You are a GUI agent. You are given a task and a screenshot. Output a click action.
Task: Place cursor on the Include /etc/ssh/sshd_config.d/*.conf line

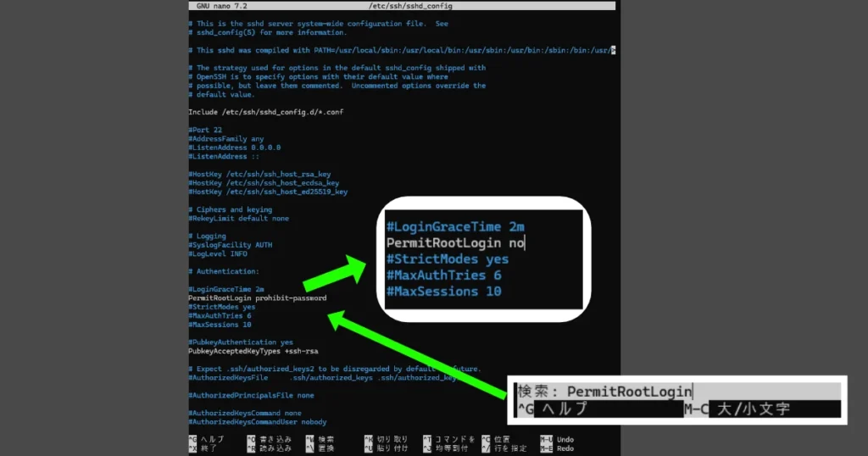click(x=265, y=112)
